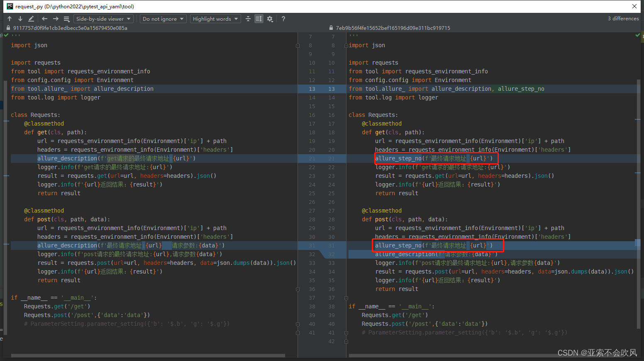
Task: Click left pane class Requests line
Action: point(35,115)
